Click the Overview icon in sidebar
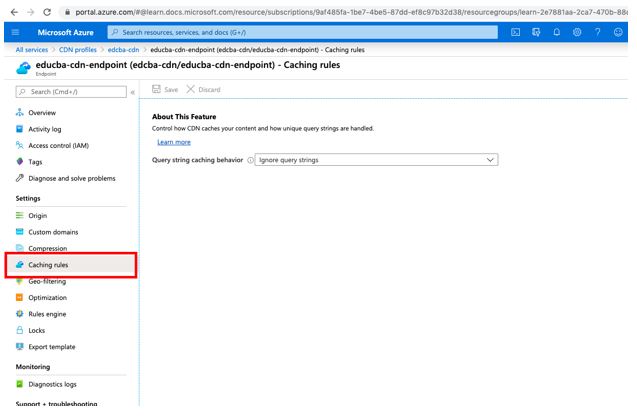 point(20,113)
